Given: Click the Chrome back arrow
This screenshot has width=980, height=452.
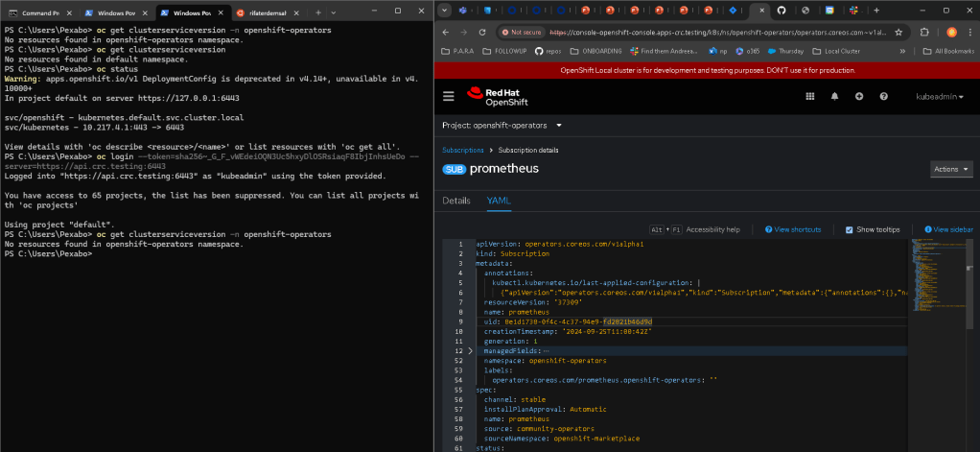Looking at the screenshot, I should click(446, 32).
